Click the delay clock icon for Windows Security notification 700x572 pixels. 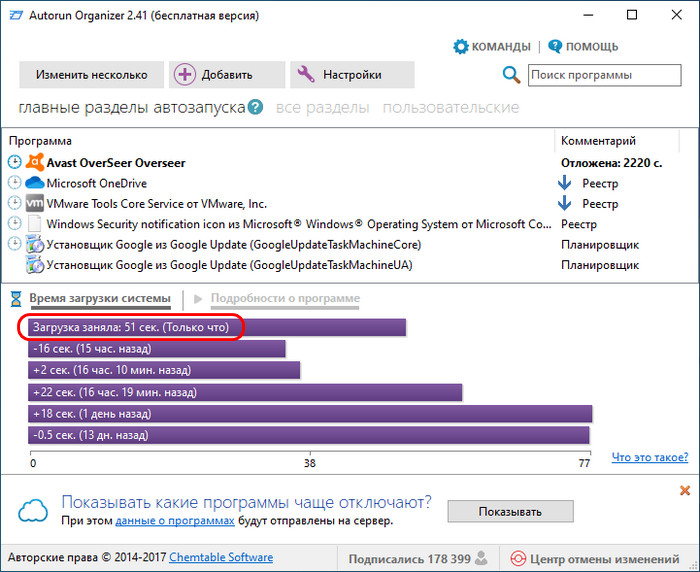tap(15, 223)
